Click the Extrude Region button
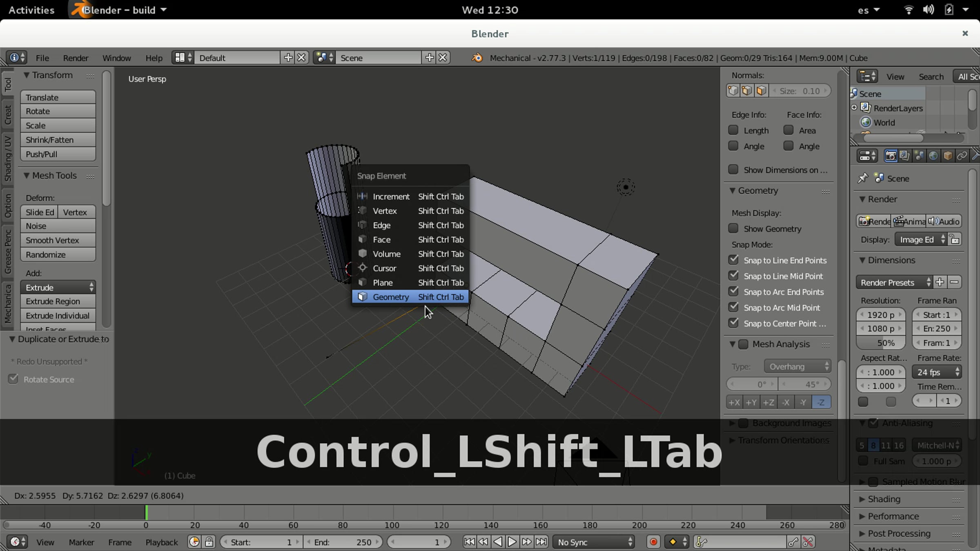The height and width of the screenshot is (551, 980). pos(58,301)
